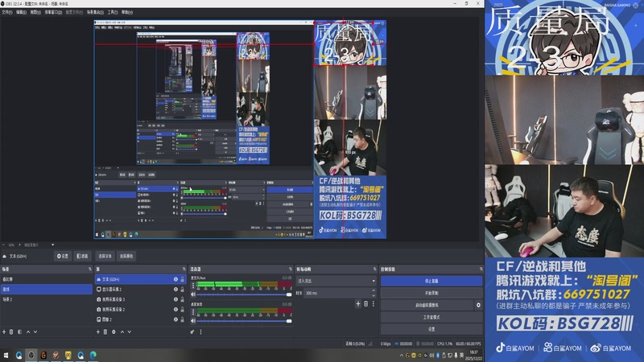Add a transition with the plus icon
This screenshot has width=644, height=362.
point(357,304)
